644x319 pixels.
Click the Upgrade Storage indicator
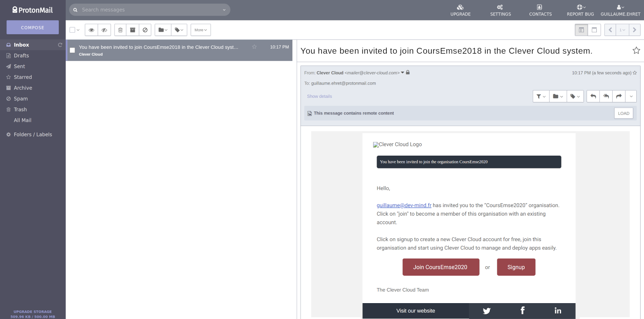pos(33,314)
